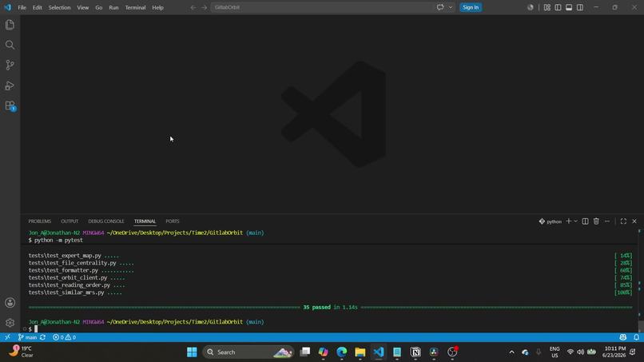Split the terminal

[x=585, y=221]
